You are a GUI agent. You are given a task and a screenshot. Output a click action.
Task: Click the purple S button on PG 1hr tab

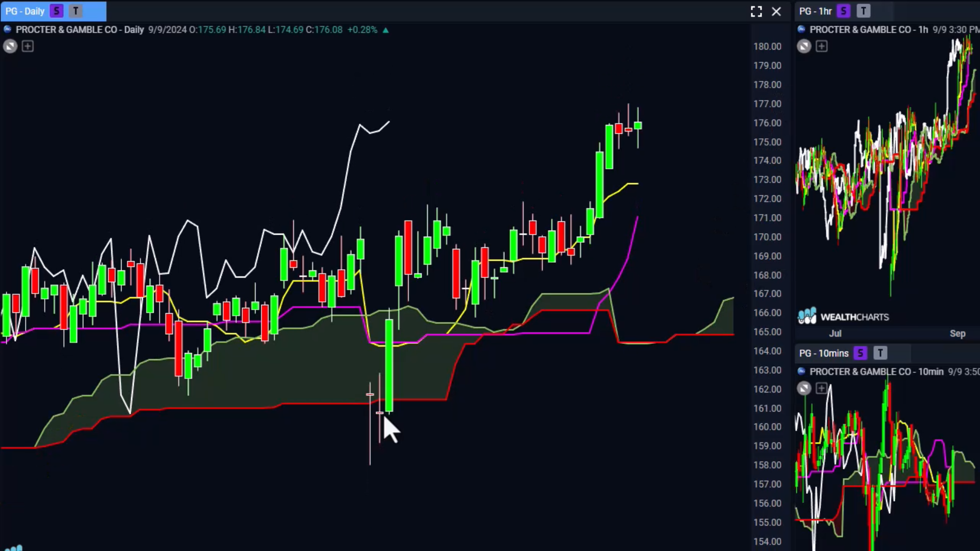click(844, 11)
